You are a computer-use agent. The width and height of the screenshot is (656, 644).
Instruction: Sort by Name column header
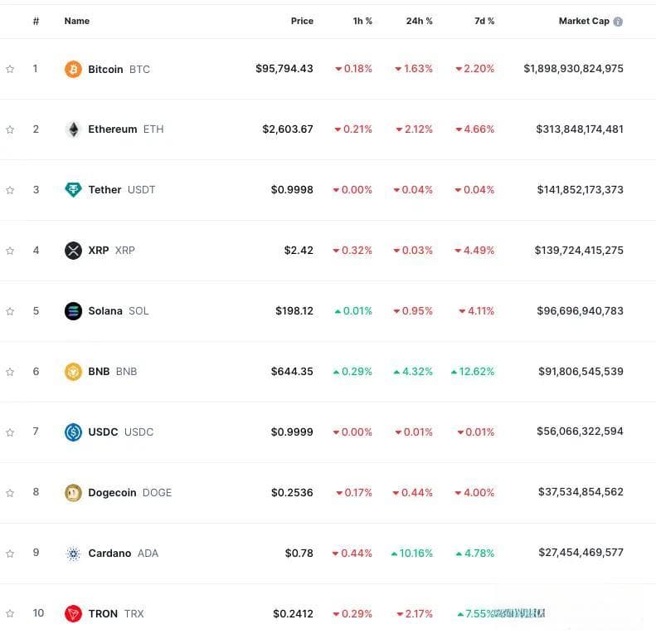(x=77, y=21)
